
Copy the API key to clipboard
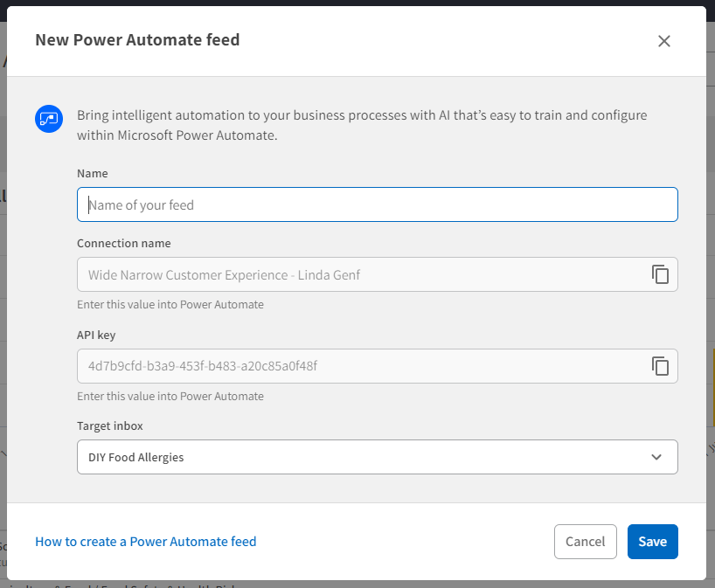click(660, 366)
